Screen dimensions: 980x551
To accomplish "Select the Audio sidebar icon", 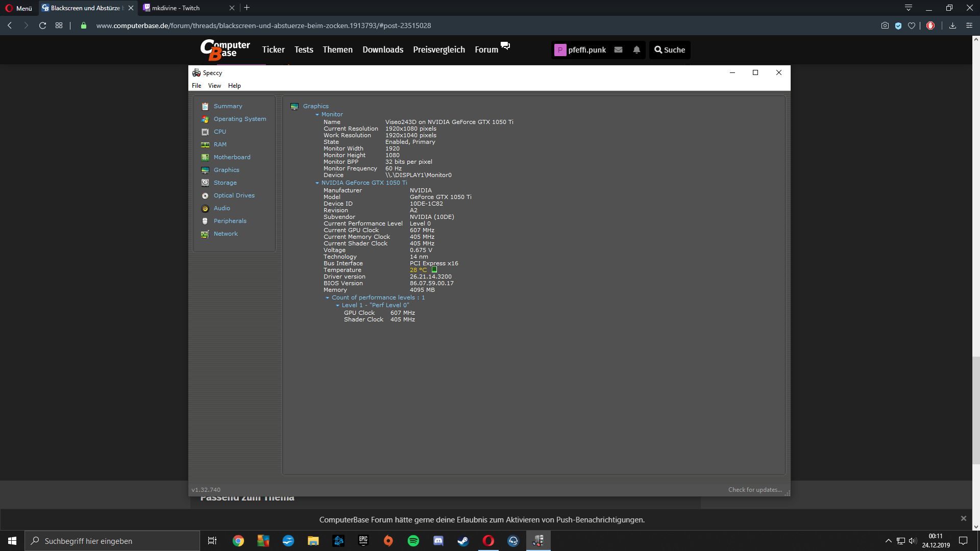I will point(205,209).
